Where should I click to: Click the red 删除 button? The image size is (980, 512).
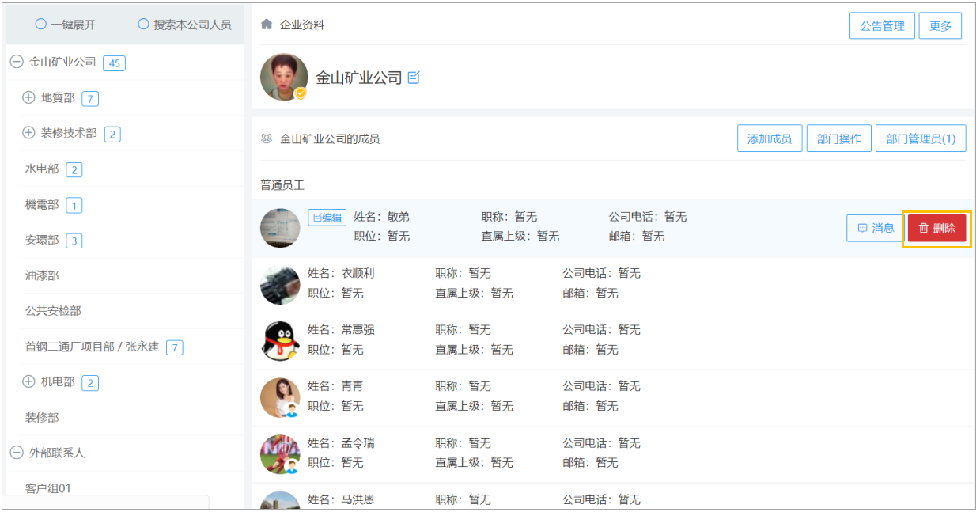pyautogui.click(x=937, y=228)
